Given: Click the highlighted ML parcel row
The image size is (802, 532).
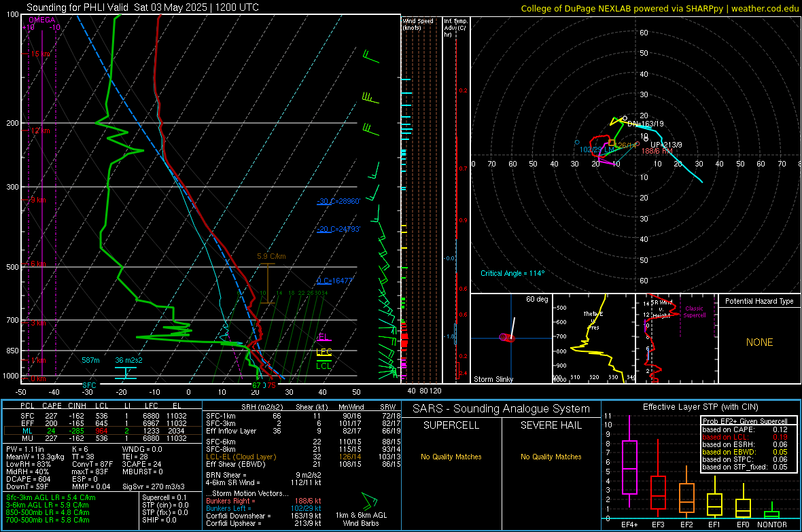Looking at the screenshot, I should pyautogui.click(x=103, y=431).
